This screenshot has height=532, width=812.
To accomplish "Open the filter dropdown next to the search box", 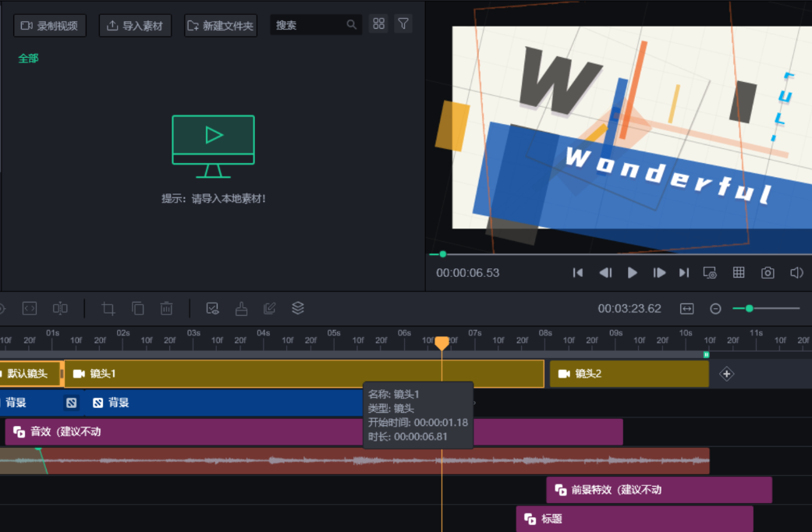I will point(403,24).
